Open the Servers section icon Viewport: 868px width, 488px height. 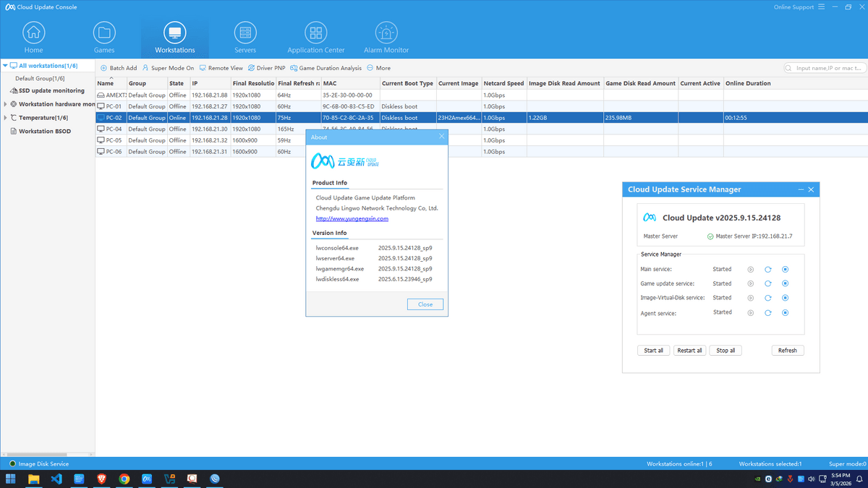click(x=245, y=33)
